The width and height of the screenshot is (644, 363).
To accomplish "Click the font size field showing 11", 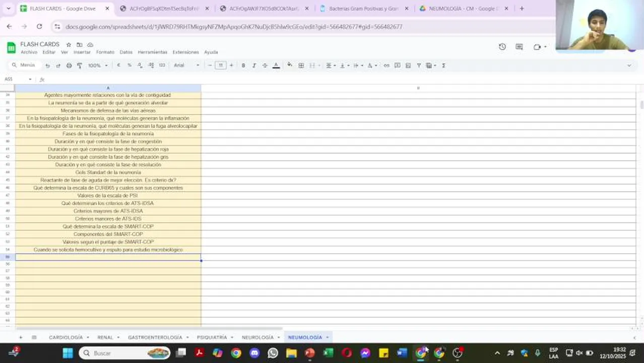I will tap(221, 66).
